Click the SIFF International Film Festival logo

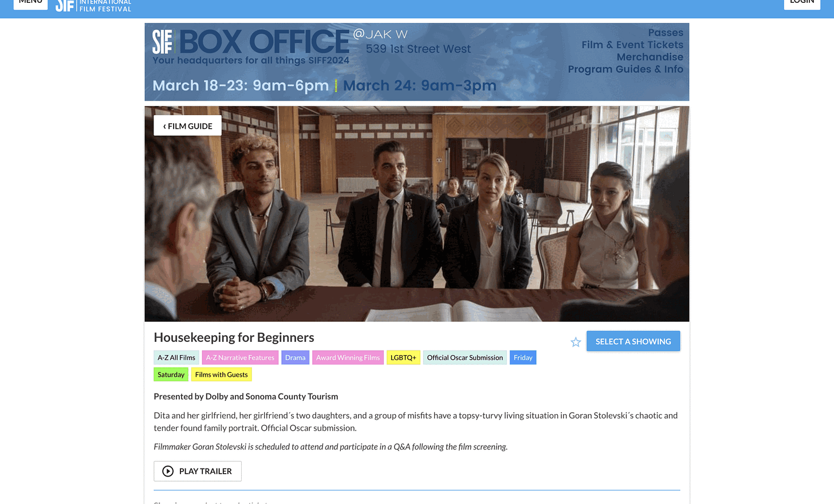tap(93, 5)
